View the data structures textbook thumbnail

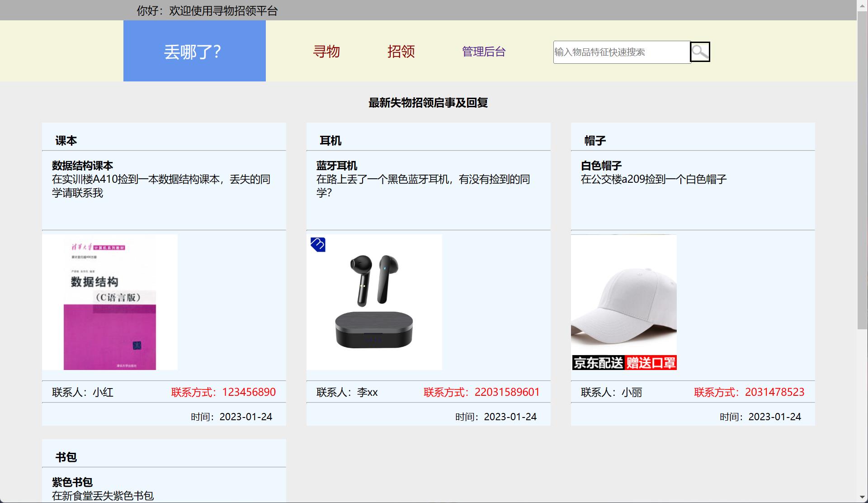click(110, 302)
